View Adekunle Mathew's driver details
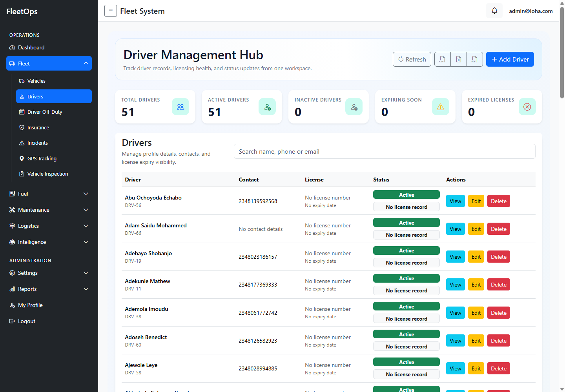The image size is (565, 392). point(456,285)
